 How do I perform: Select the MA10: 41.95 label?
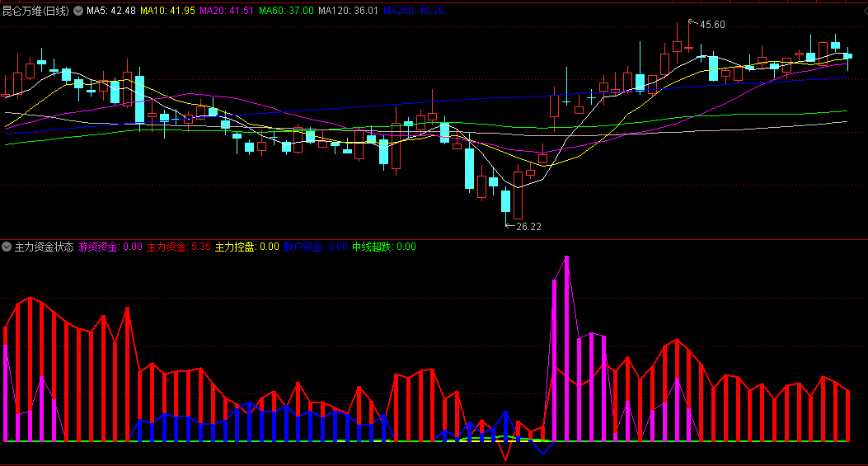[167, 11]
